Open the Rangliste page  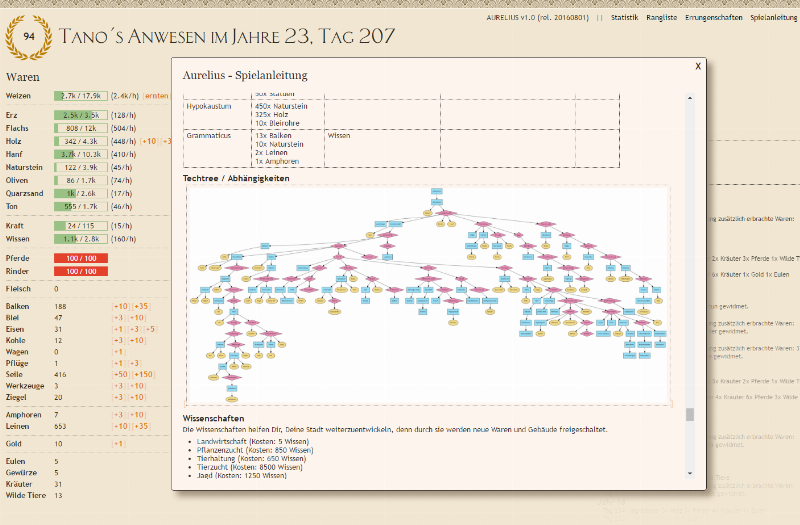[x=661, y=17]
